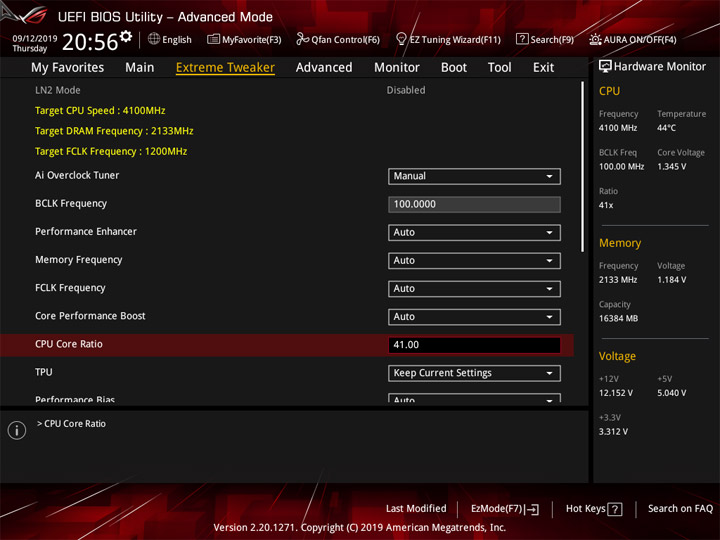The width and height of the screenshot is (720, 540).
Task: Open the Memory Frequency dropdown
Action: click(474, 261)
